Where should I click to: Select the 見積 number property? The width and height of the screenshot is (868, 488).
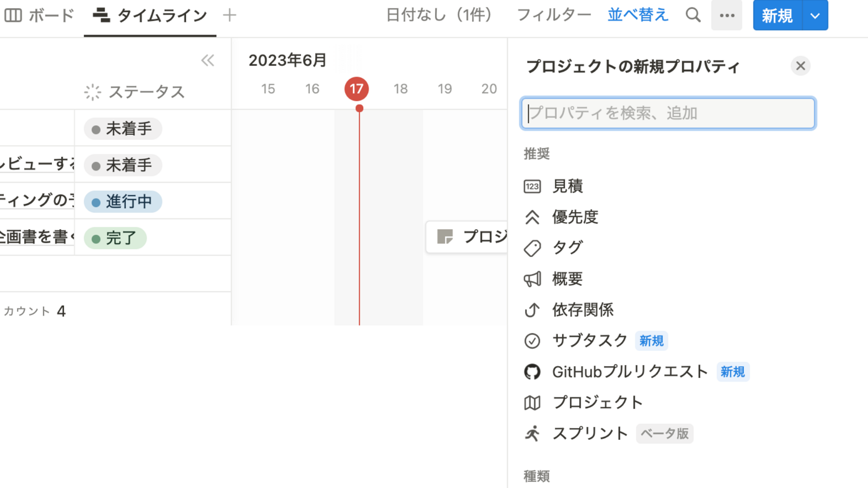567,186
